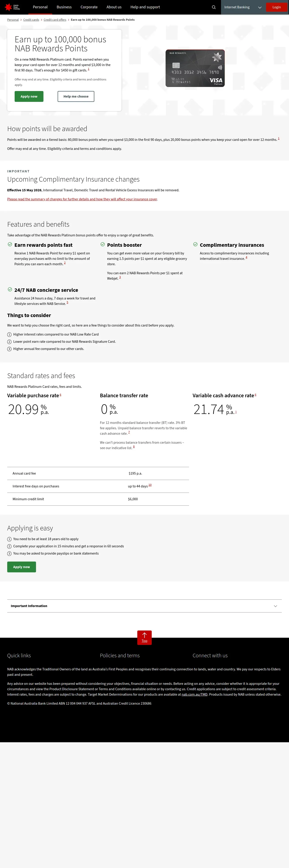Open the insurance summary of changes link
Image resolution: width=289 pixels, height=868 pixels.
click(x=82, y=199)
